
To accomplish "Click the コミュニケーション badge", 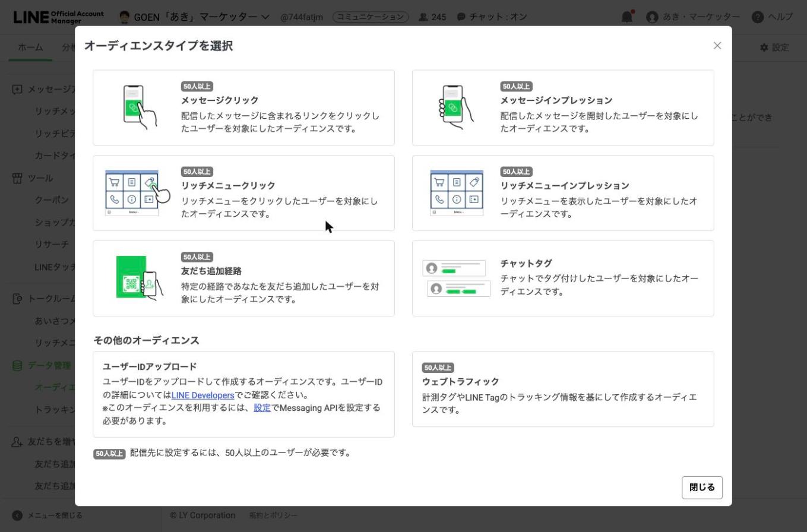I will (x=371, y=17).
